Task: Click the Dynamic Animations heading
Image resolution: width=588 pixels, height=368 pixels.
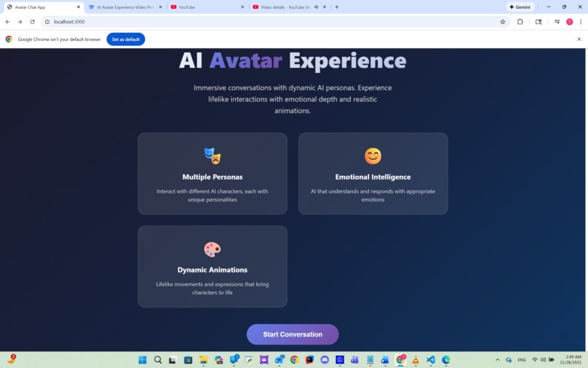Action: (212, 269)
